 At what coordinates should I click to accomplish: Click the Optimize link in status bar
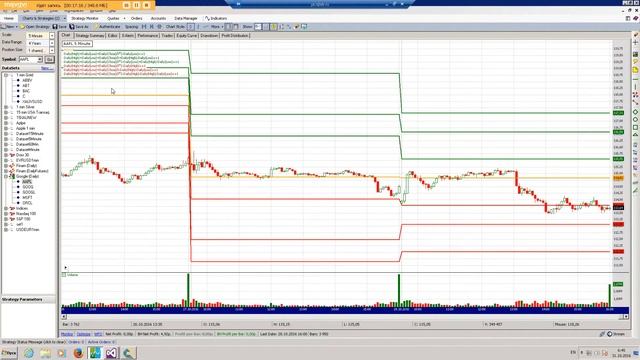coord(84,334)
